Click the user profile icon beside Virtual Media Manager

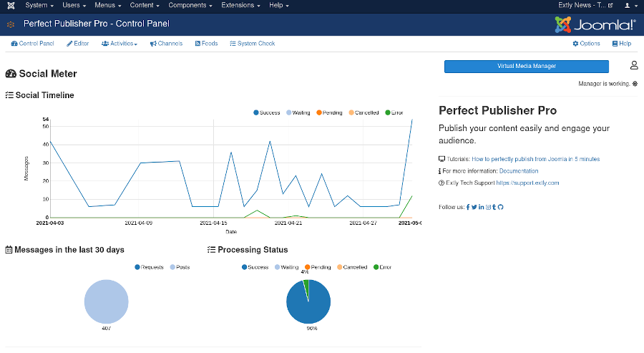pos(634,65)
